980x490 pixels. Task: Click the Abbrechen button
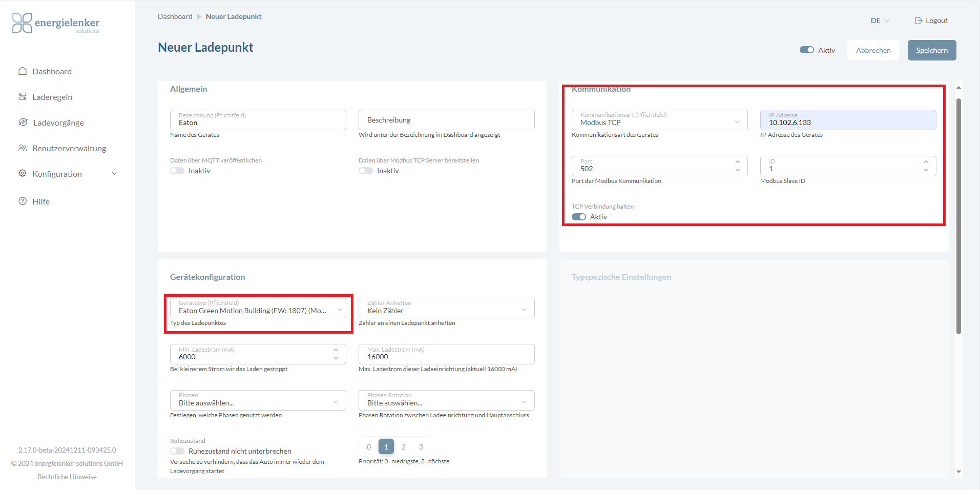(873, 50)
